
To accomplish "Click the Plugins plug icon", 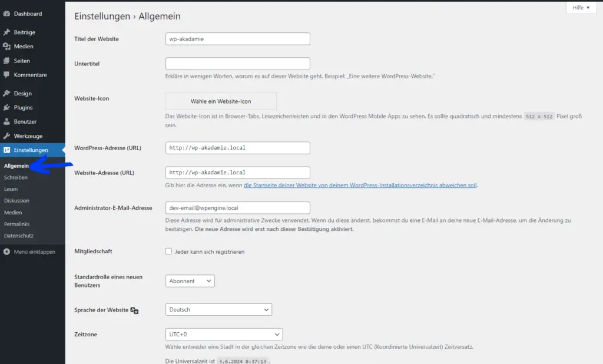I will 6,108.
